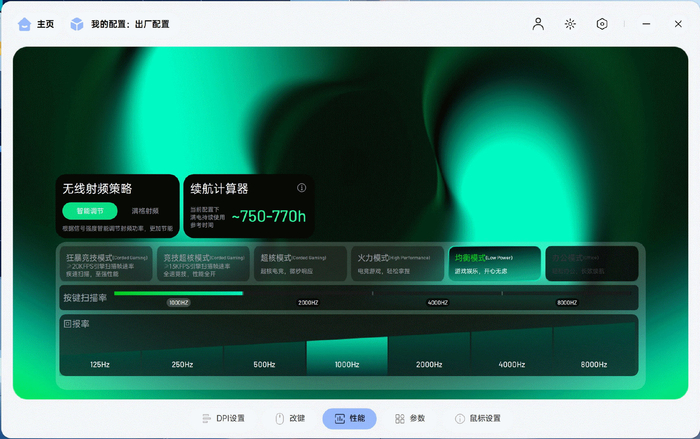Image resolution: width=700 pixels, height=439 pixels.
Task: Open the 改键 tab with mouse icon
Action: (290, 418)
